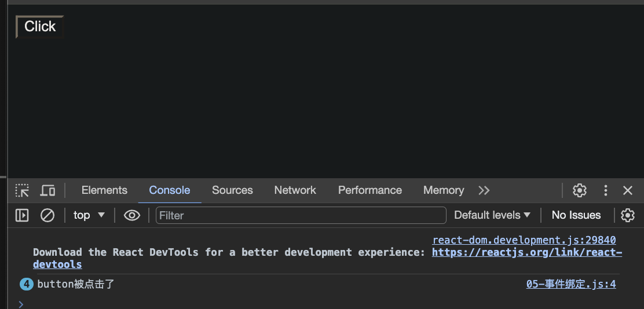644x309 pixels.
Task: Open the Default levels dropdown
Action: (492, 215)
